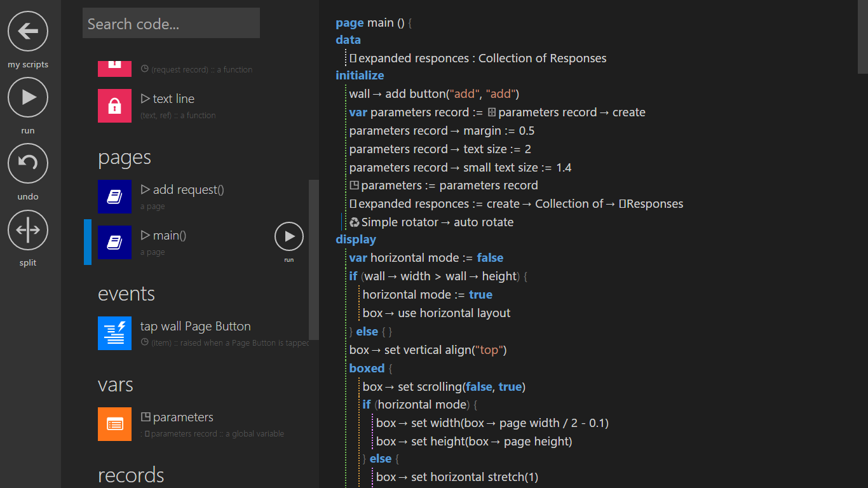Select the 'initialize' keyword line
The image size is (868, 488).
360,76
